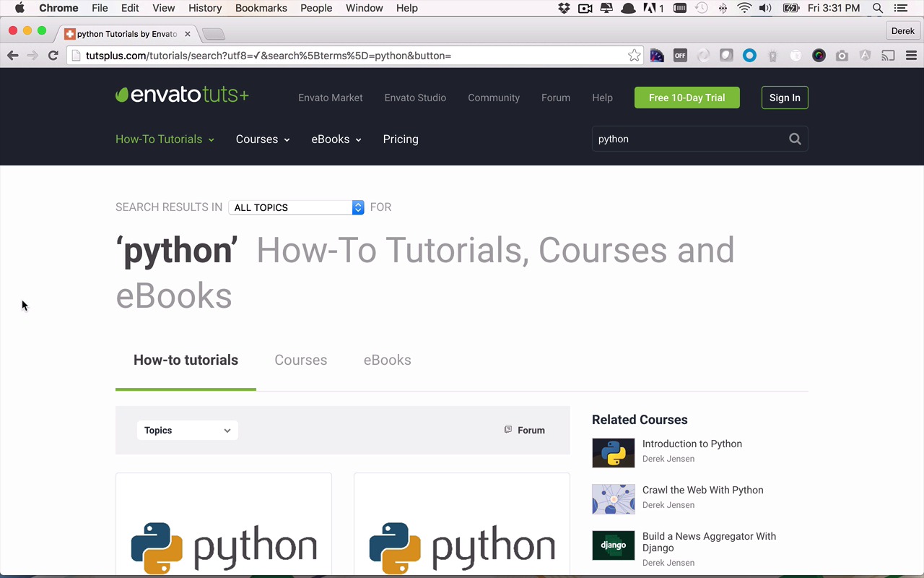Open the Envato Market link
The image size is (924, 578).
pyautogui.click(x=331, y=98)
